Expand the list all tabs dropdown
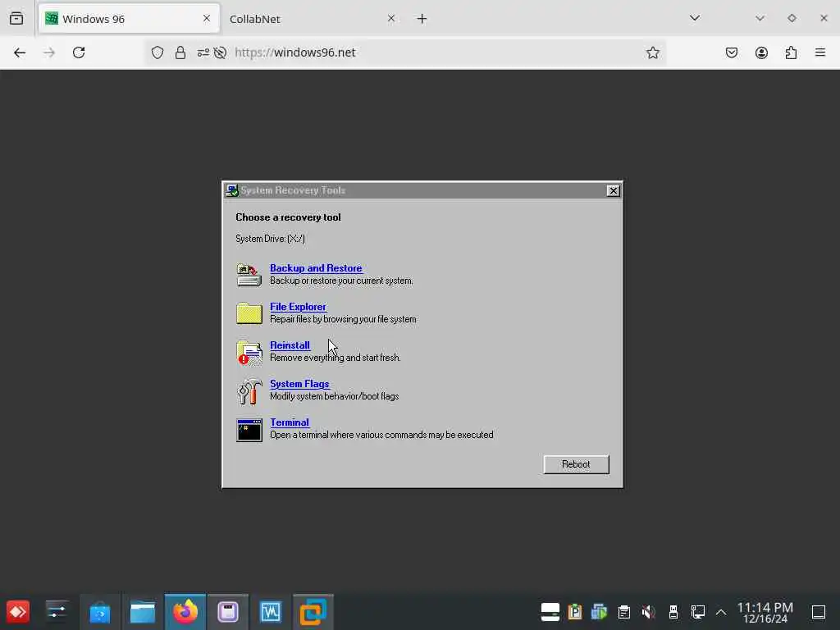Viewport: 840px width, 630px height. pos(695,18)
